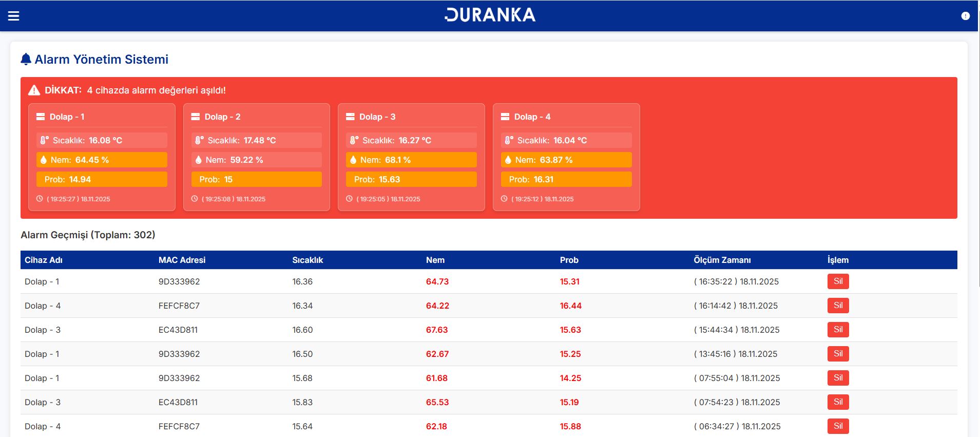Screen dimensions: 980x437
Task: Click MAC address EC43D811 in the 15:44:34 row
Action: pos(178,330)
